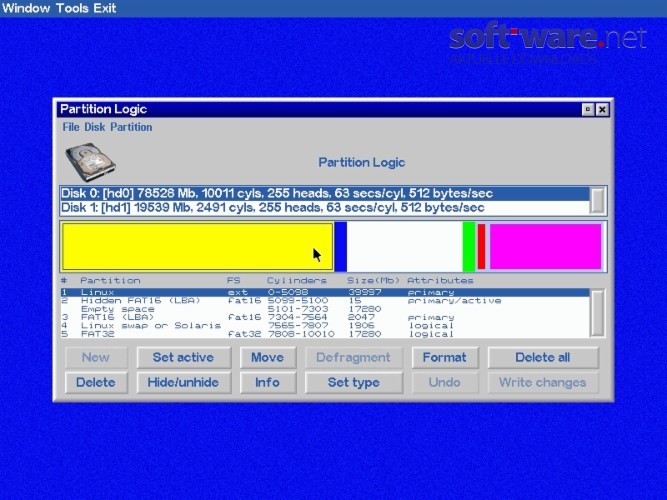
Task: Click the Delete button
Action: 96,382
